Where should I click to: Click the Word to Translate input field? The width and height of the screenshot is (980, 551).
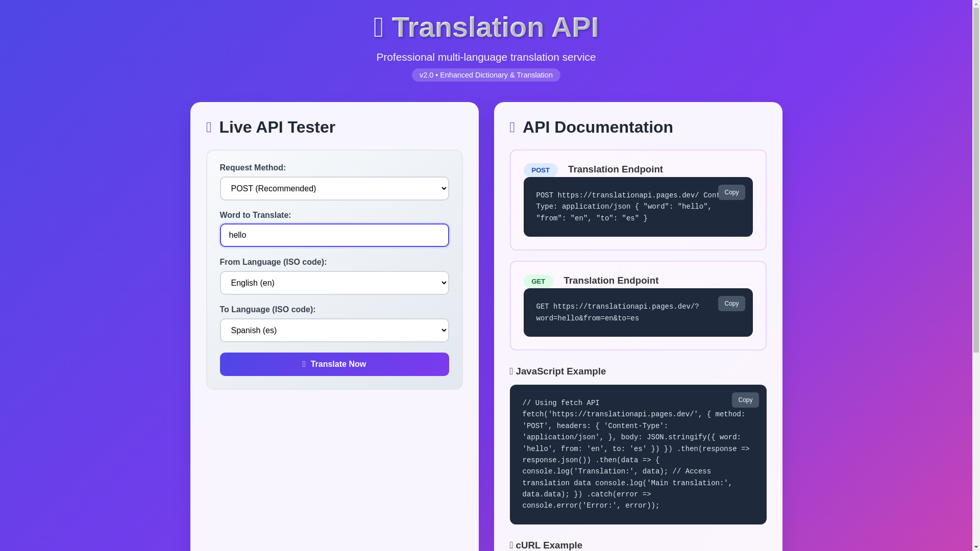click(x=334, y=235)
